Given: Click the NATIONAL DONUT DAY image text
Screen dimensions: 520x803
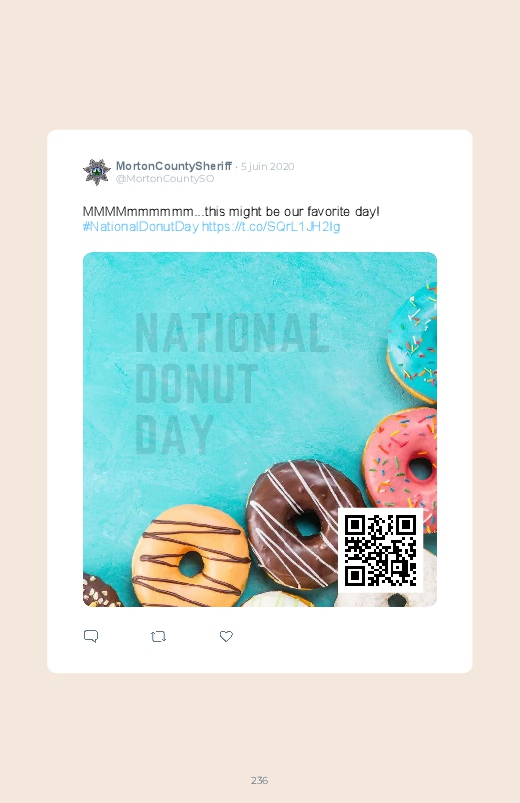Looking at the screenshot, I should 231,383.
